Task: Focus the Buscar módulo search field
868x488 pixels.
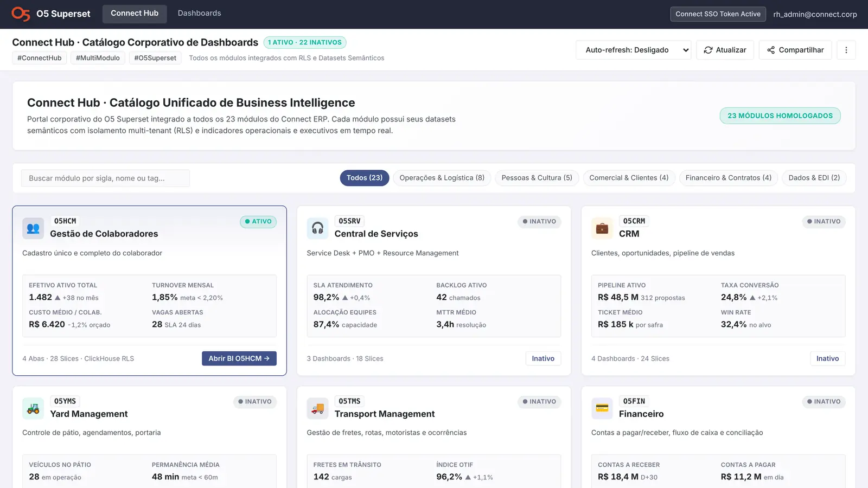Action: (x=105, y=178)
